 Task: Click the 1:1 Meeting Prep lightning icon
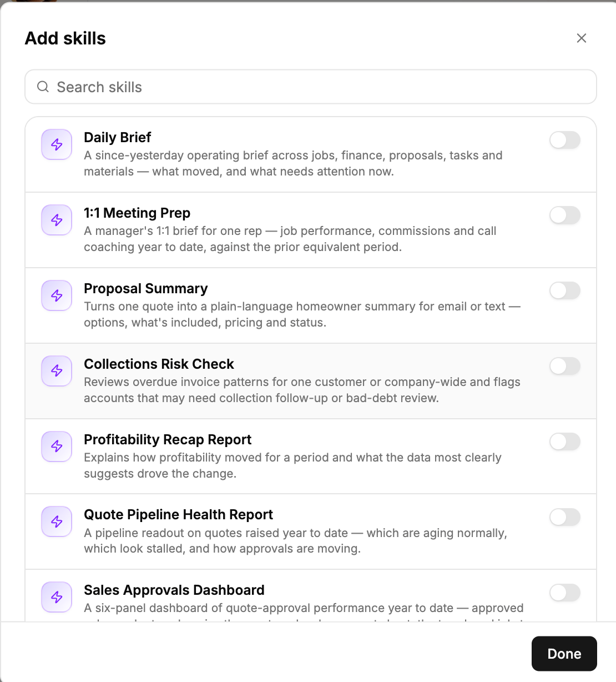tap(57, 220)
